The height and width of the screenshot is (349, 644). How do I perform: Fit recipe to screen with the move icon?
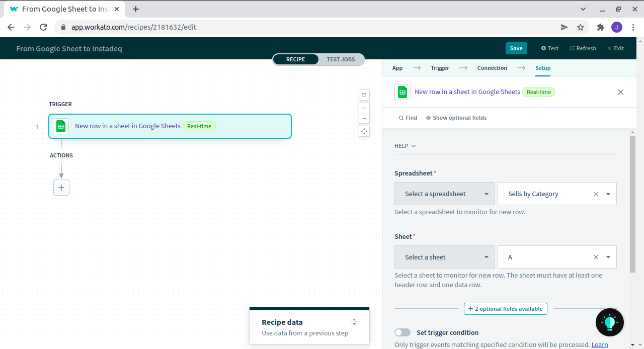click(x=364, y=131)
